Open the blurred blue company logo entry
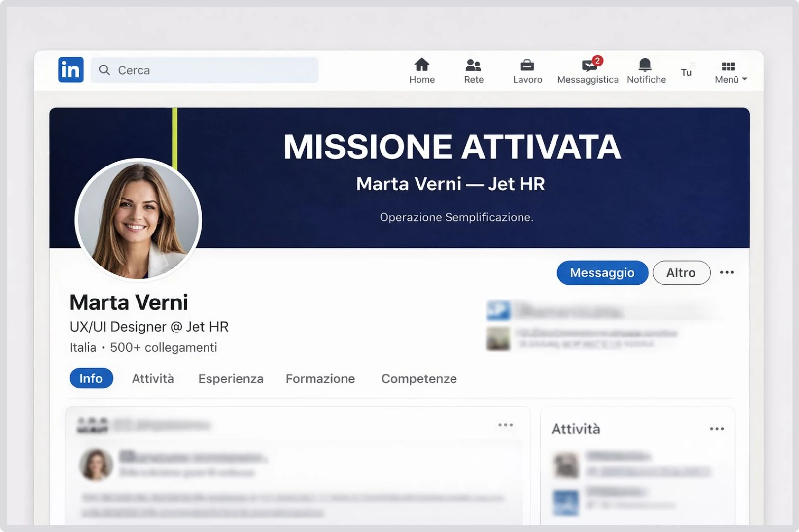The height and width of the screenshot is (532, 799). [x=498, y=311]
